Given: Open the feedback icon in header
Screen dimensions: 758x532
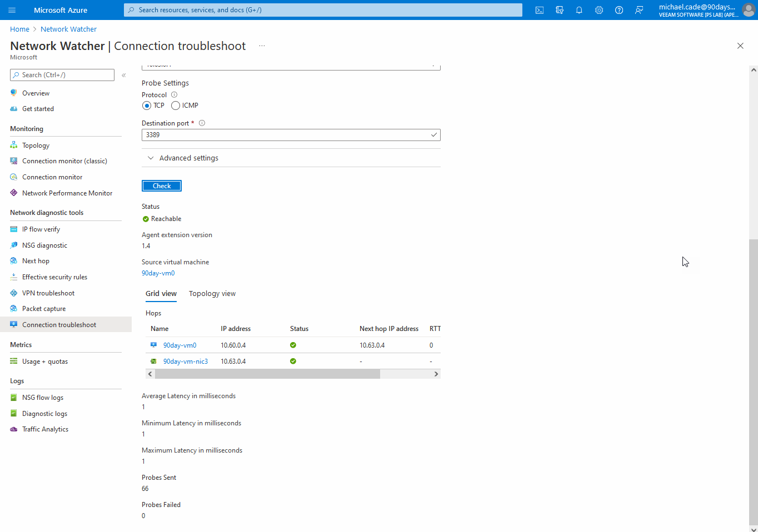Looking at the screenshot, I should 639,10.
